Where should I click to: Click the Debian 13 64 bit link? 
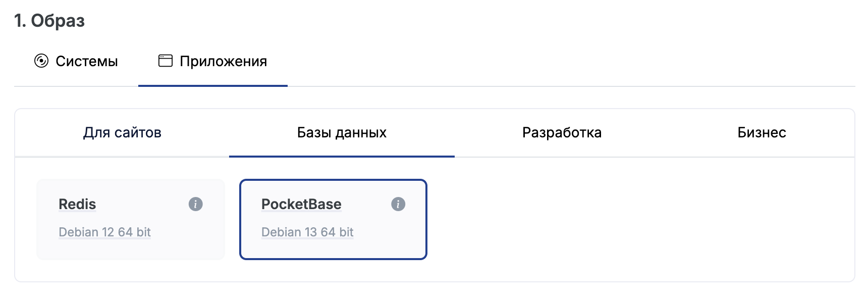coord(307,232)
